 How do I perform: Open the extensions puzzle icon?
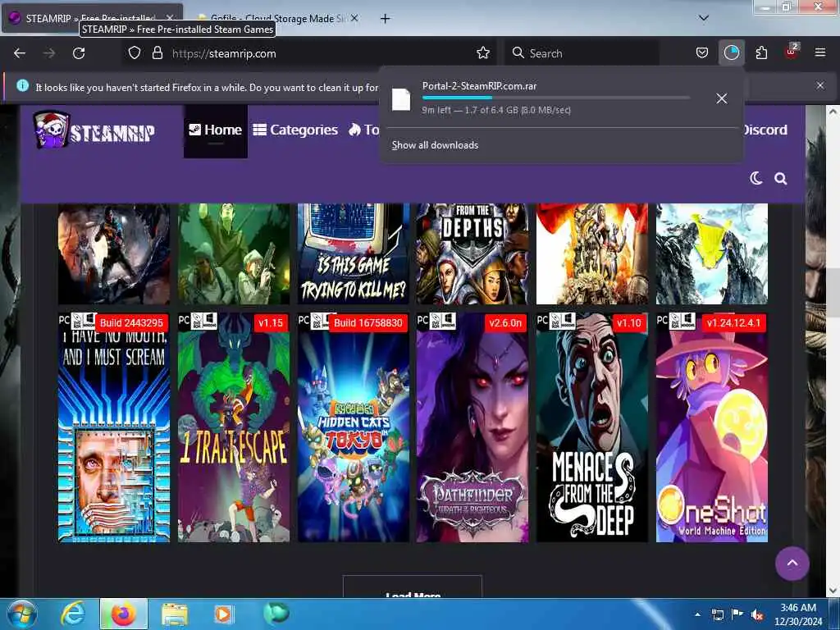click(x=761, y=52)
